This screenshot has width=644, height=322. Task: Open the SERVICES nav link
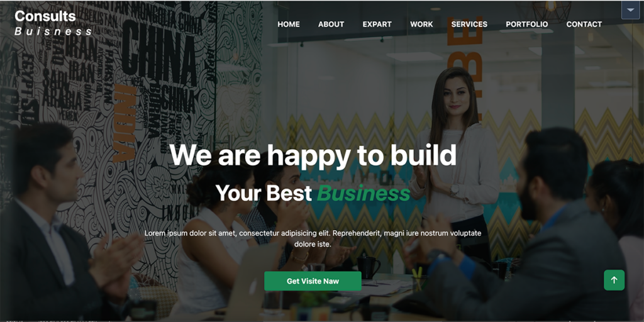click(469, 25)
